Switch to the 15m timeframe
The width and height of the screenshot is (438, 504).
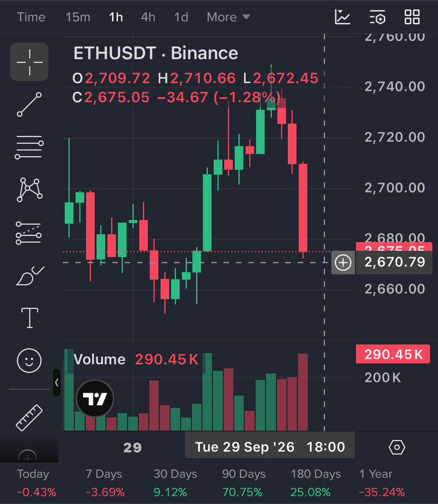pyautogui.click(x=78, y=17)
